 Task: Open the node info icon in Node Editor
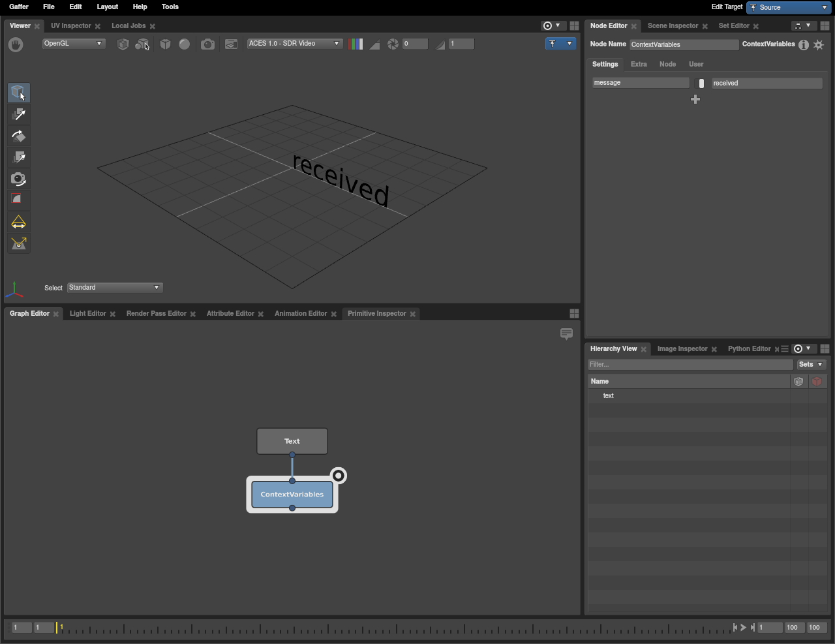click(x=804, y=44)
